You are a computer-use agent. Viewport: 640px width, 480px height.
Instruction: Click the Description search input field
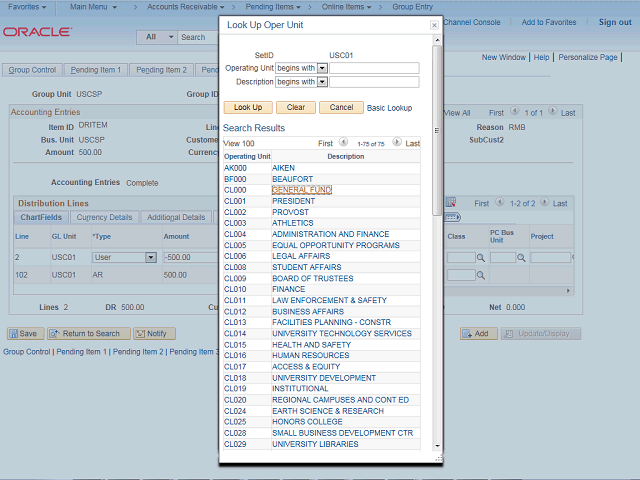(374, 82)
